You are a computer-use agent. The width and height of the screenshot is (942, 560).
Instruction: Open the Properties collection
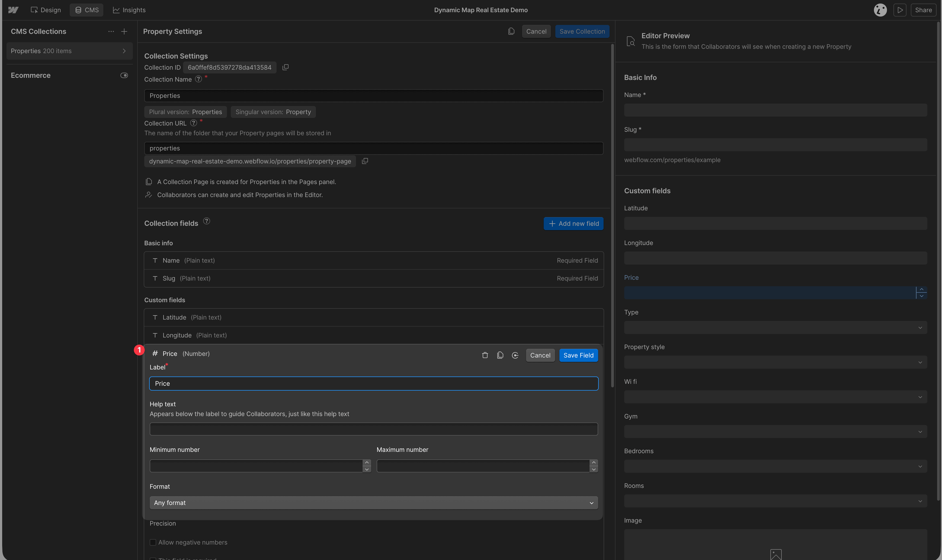pos(69,51)
